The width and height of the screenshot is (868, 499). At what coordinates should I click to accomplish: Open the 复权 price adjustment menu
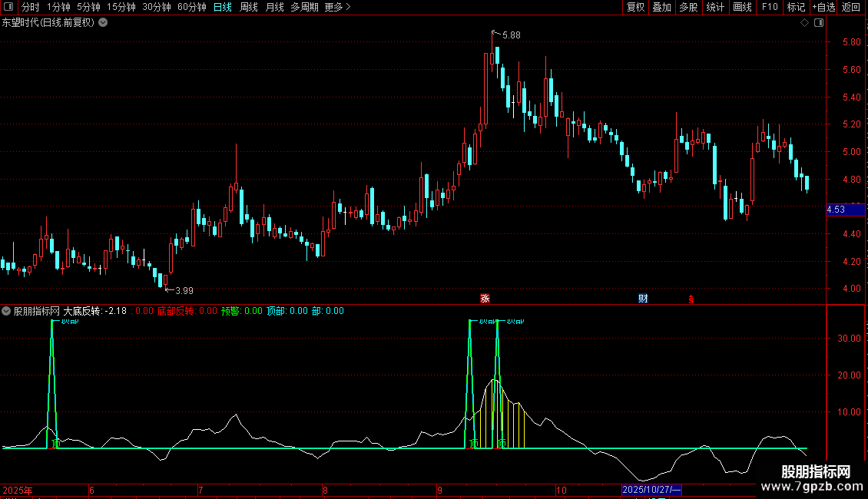point(635,7)
